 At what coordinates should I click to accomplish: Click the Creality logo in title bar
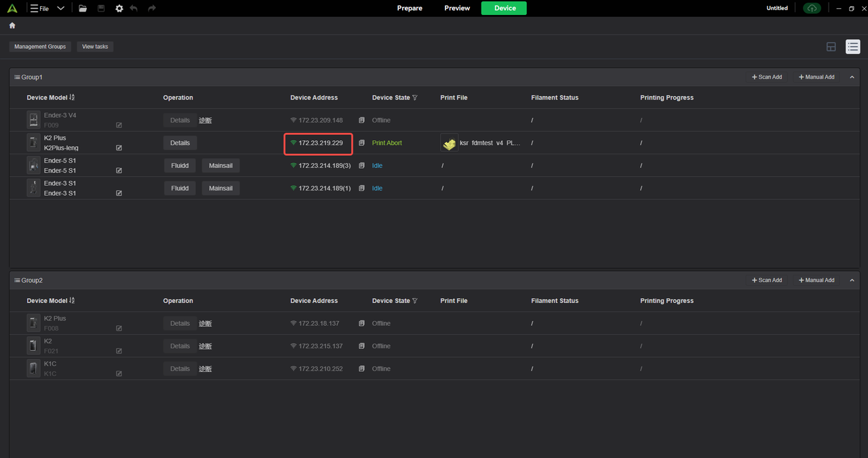tap(12, 8)
